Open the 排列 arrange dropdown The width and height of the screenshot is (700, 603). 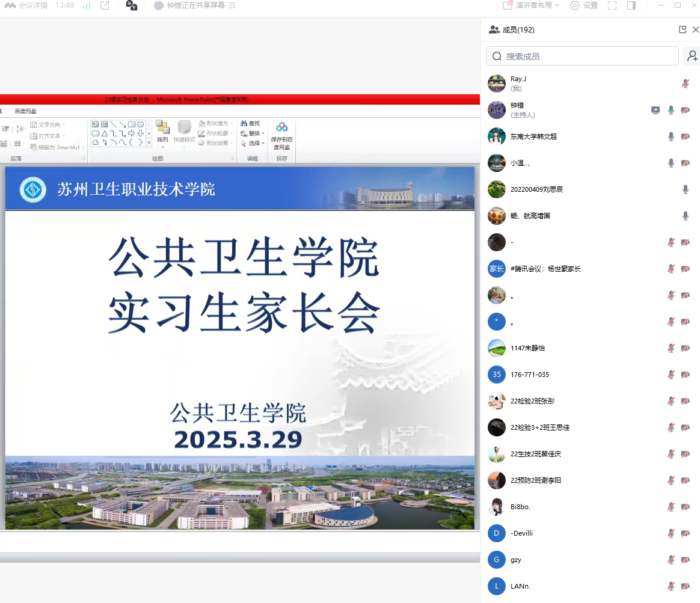(162, 134)
